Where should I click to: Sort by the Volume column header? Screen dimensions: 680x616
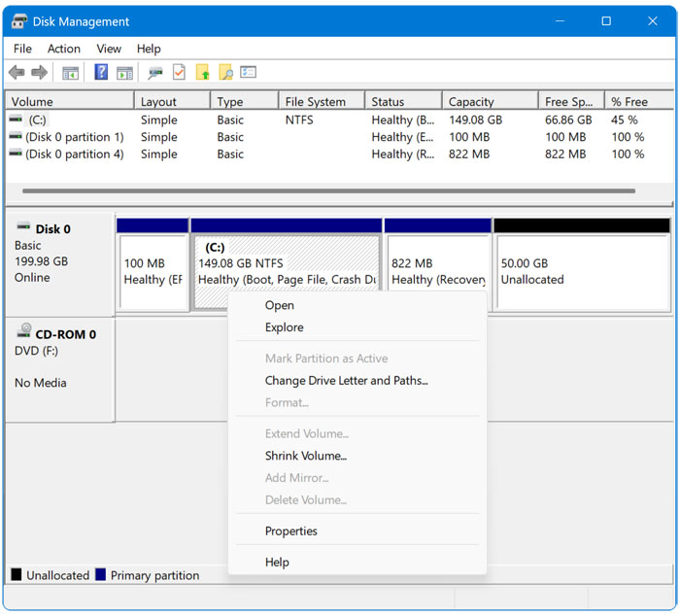click(x=69, y=101)
